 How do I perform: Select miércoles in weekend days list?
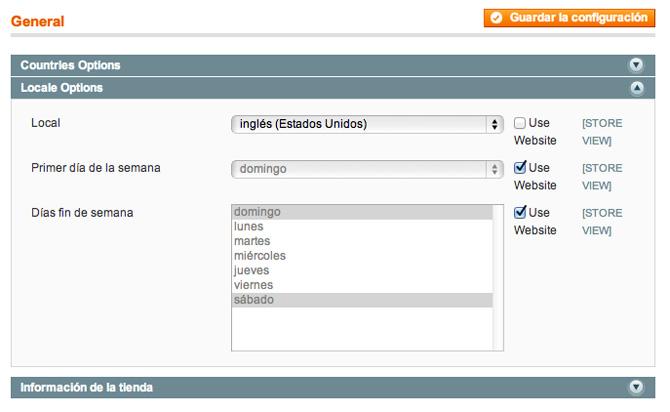coord(362,256)
